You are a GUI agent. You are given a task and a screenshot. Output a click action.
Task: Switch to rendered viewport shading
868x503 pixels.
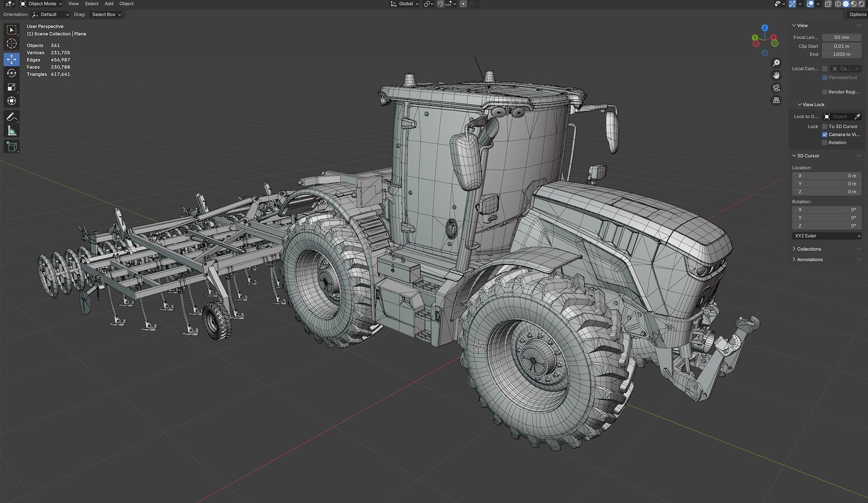coord(861,4)
